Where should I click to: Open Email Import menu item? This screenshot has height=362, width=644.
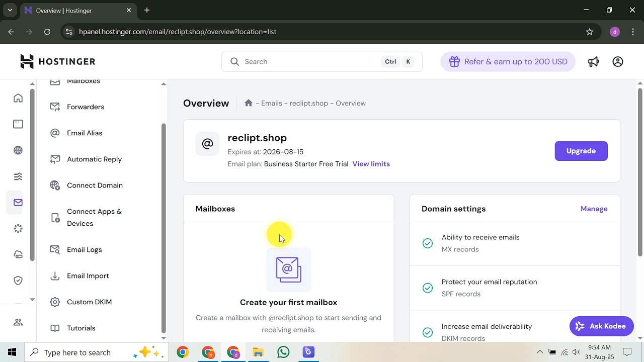(x=88, y=276)
